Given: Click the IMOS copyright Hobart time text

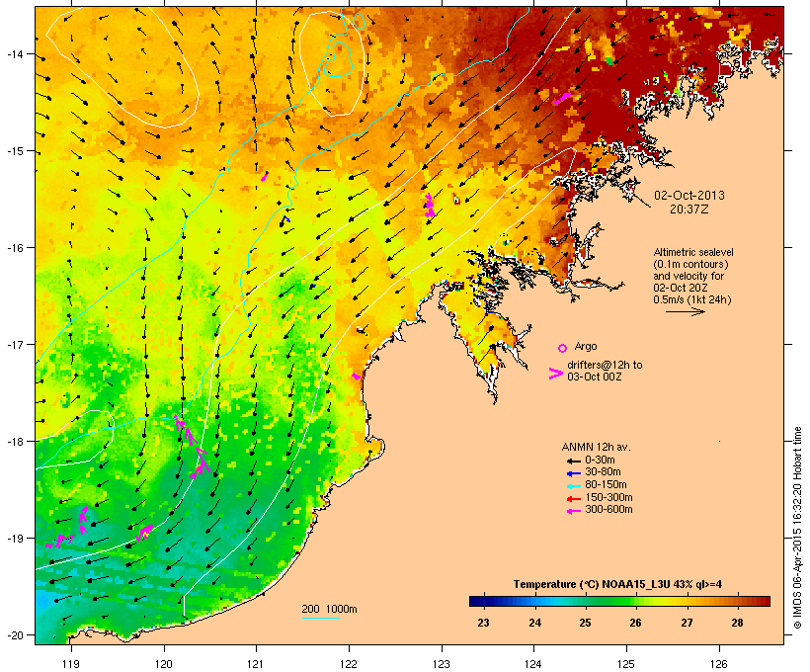Looking at the screenshot, I should 797,528.
